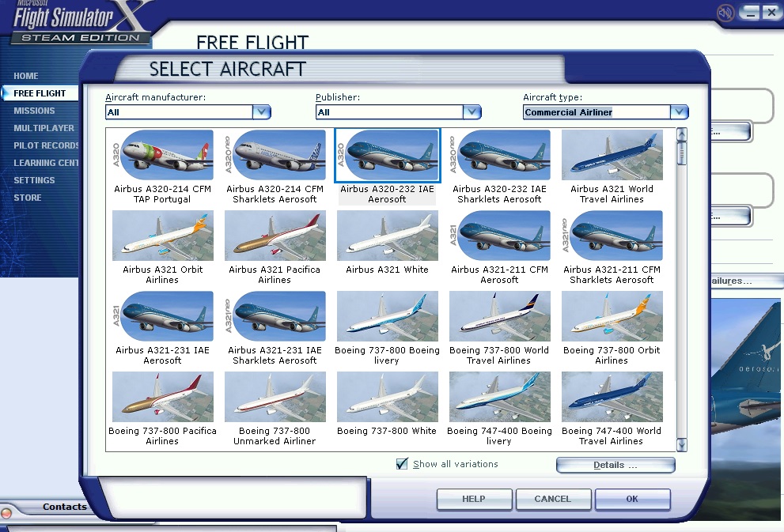Open MISSIONS in sidebar
The width and height of the screenshot is (784, 532).
click(x=34, y=111)
